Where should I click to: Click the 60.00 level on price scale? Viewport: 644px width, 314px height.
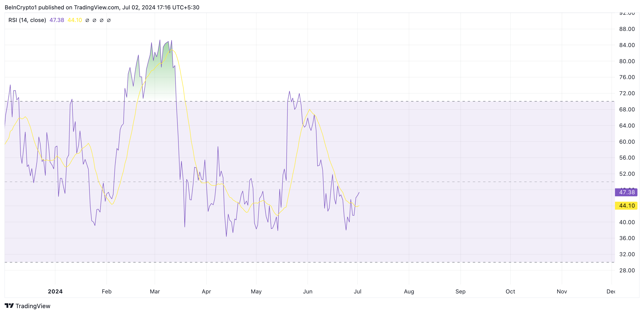[627, 142]
